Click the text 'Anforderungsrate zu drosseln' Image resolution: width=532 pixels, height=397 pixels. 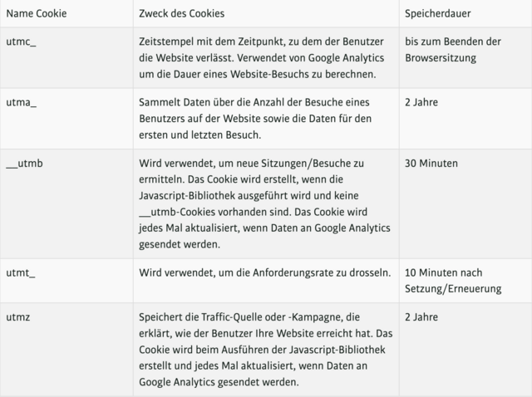322,272
